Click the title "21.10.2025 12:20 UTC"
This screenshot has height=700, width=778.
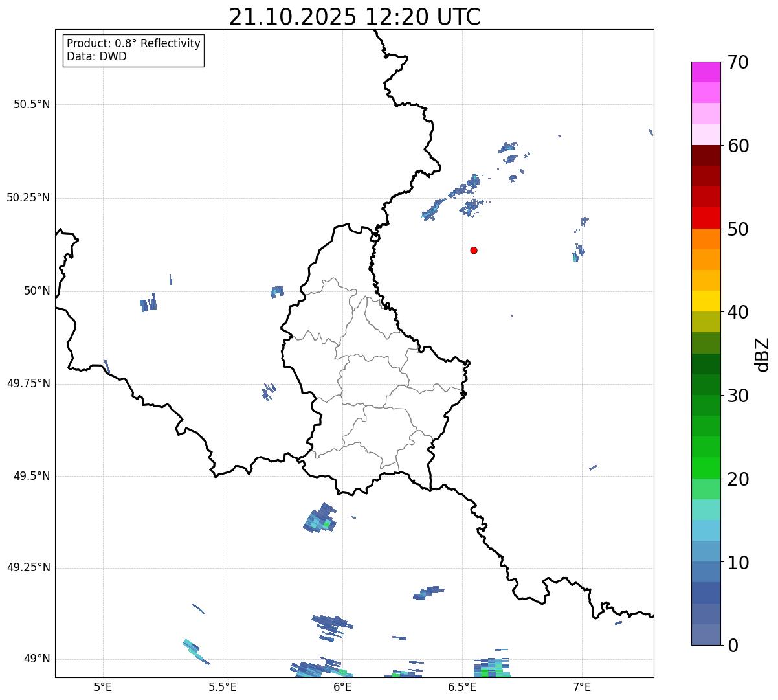tap(355, 17)
